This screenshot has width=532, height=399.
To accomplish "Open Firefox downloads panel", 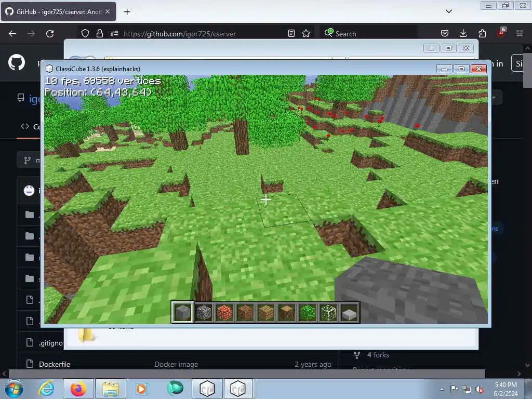I will tap(463, 33).
